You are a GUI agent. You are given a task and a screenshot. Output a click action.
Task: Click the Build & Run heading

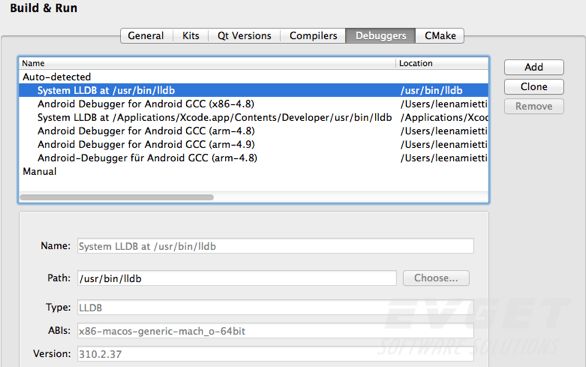tap(44, 8)
